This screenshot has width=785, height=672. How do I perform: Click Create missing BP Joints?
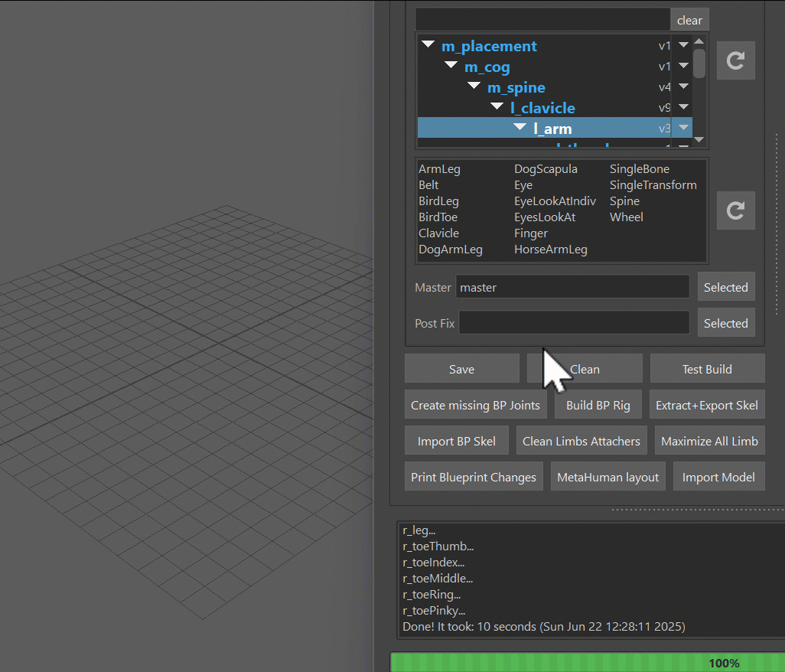tap(476, 405)
